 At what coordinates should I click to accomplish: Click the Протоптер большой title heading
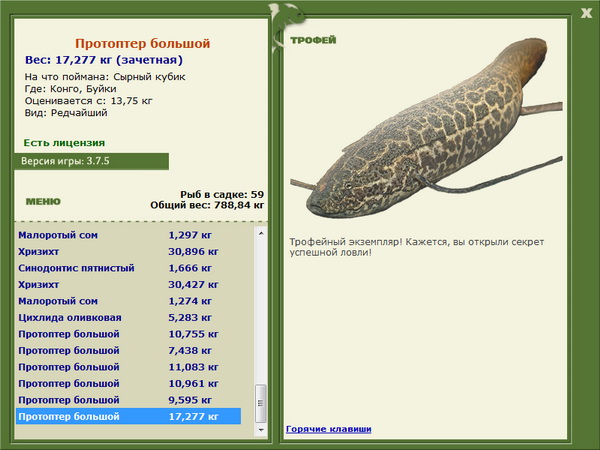pos(143,43)
